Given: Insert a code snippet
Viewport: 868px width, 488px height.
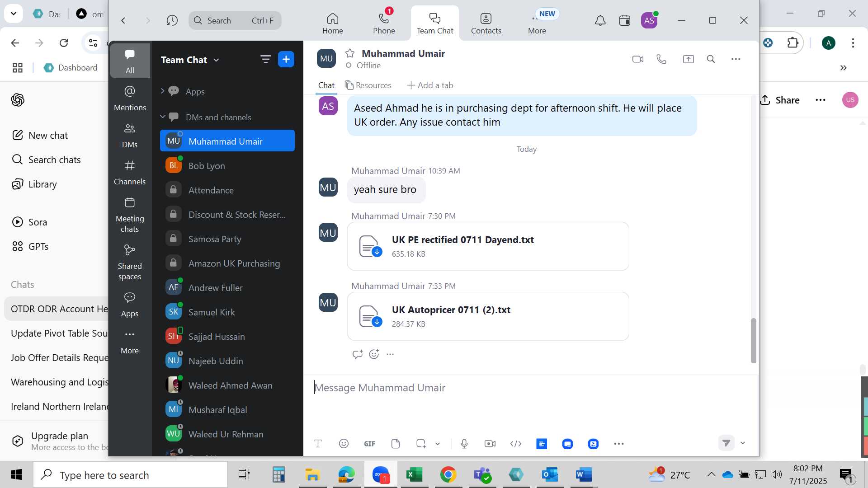Looking at the screenshot, I should click(x=515, y=444).
